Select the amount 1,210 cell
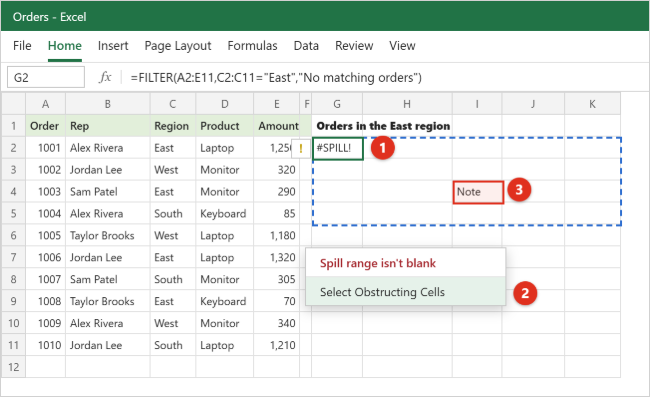650x397 pixels. click(x=276, y=345)
